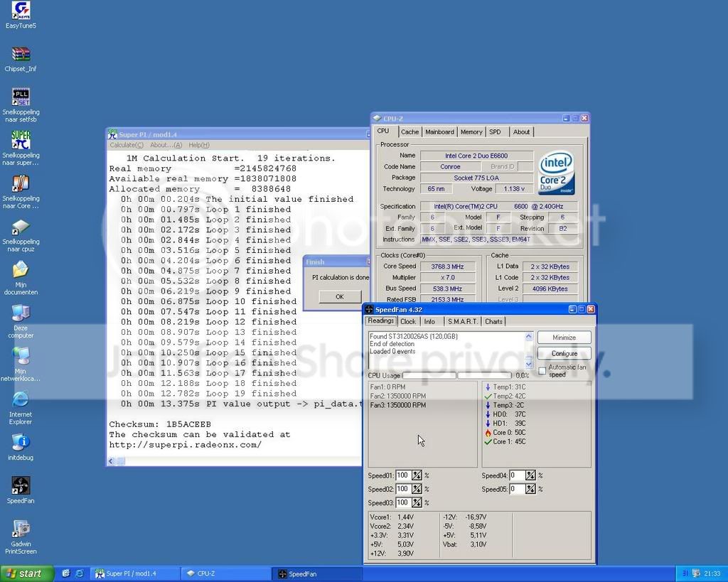Click the Speed03 percentage stepper icon
The width and height of the screenshot is (728, 582).
[x=417, y=502]
